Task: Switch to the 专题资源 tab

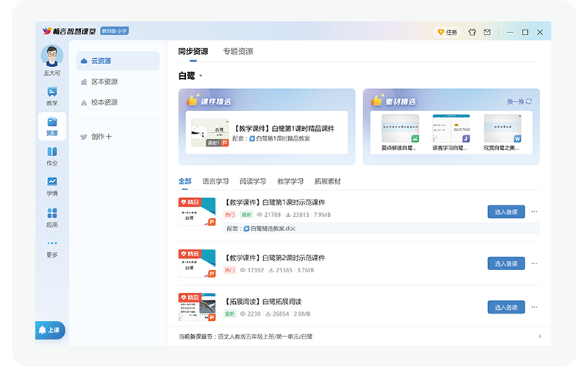Action: [238, 52]
